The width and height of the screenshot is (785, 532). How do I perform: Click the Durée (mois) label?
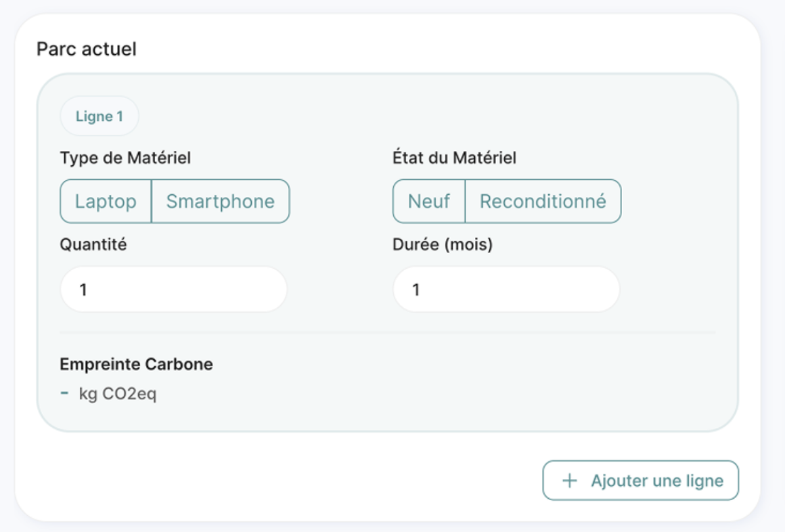click(x=443, y=244)
